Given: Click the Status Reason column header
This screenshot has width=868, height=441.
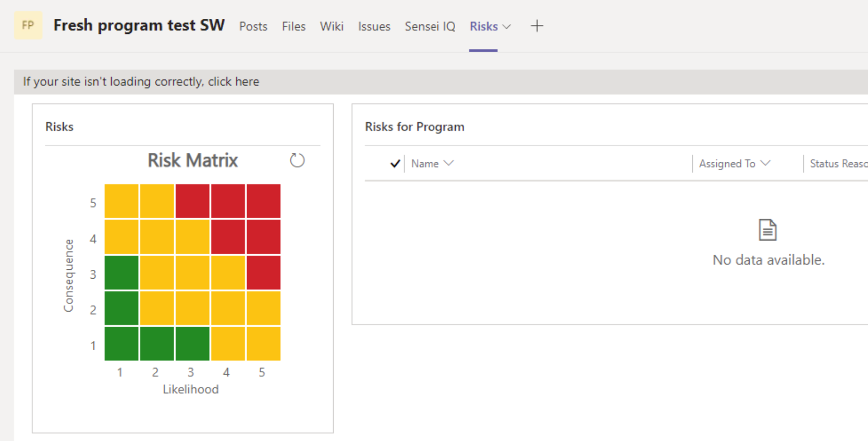Looking at the screenshot, I should [x=838, y=164].
